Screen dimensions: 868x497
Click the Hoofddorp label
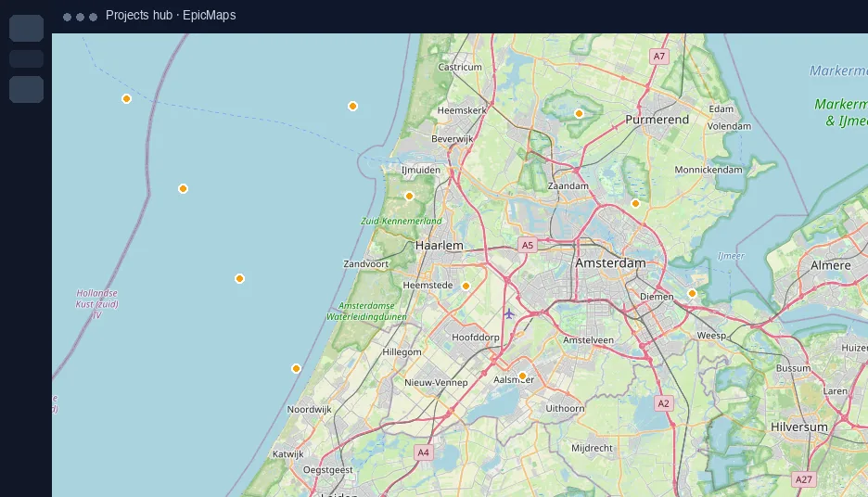coord(476,338)
